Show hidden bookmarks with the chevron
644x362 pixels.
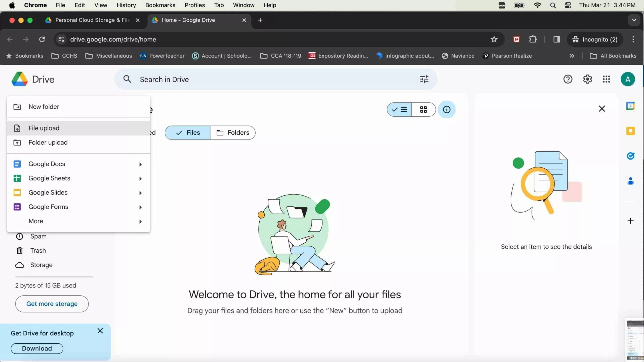(x=572, y=56)
